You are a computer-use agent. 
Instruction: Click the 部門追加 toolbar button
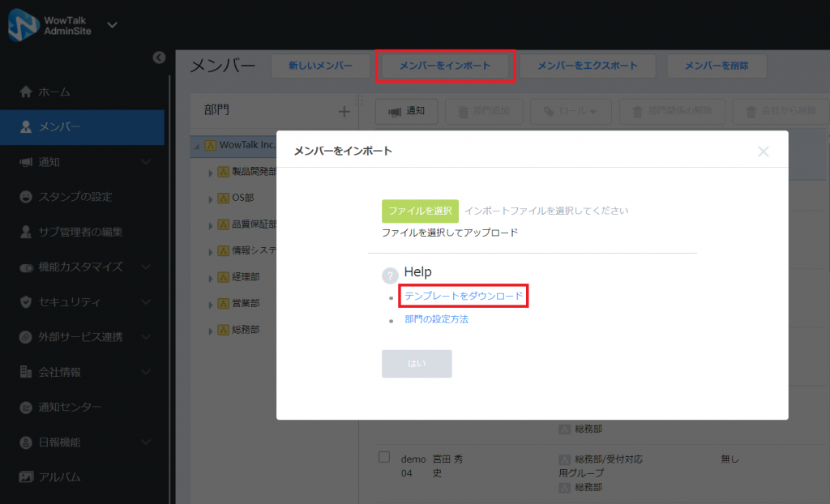click(x=484, y=111)
